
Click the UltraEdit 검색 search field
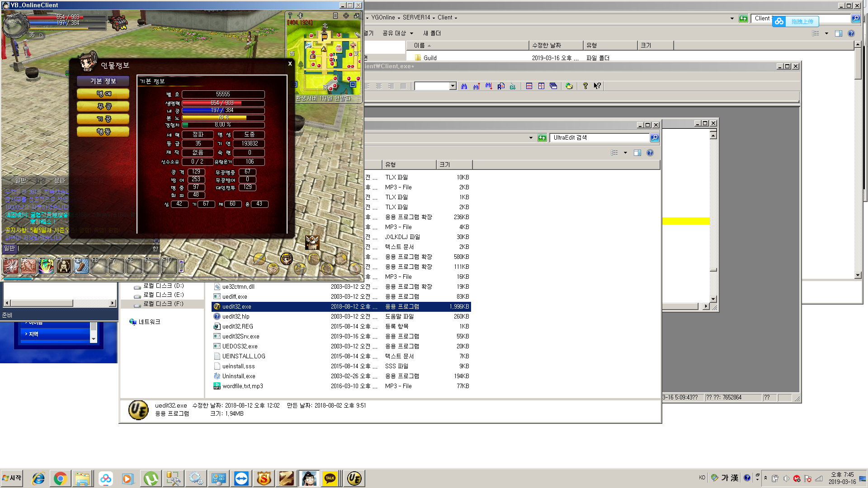tap(599, 138)
